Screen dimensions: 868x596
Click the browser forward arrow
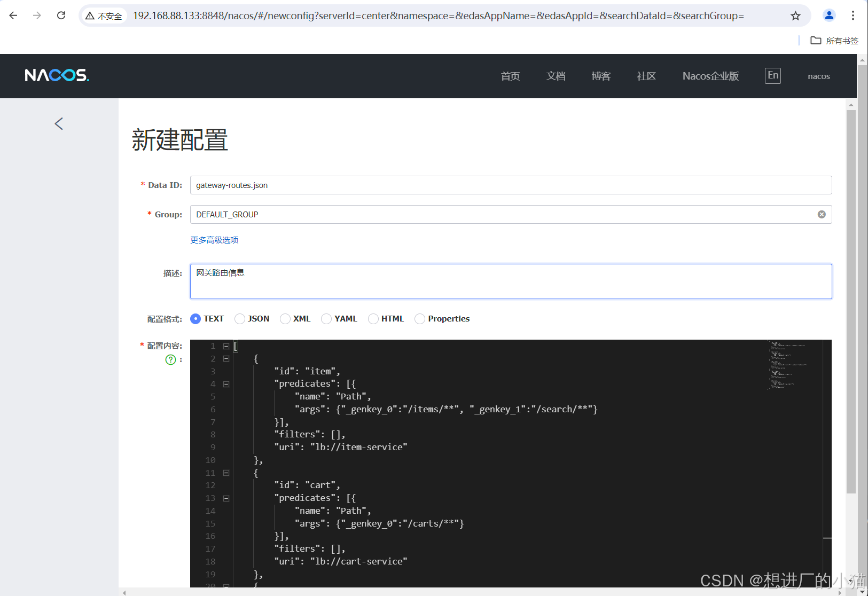click(37, 15)
